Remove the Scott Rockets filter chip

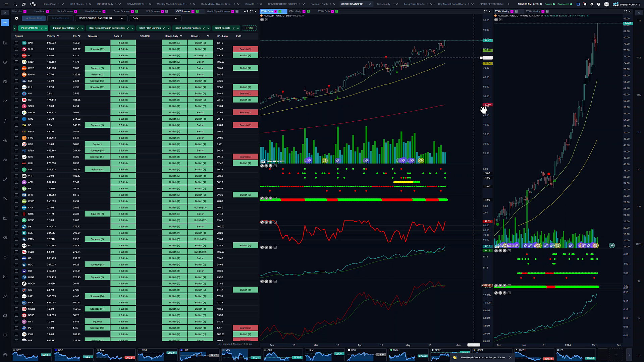[x=238, y=28]
